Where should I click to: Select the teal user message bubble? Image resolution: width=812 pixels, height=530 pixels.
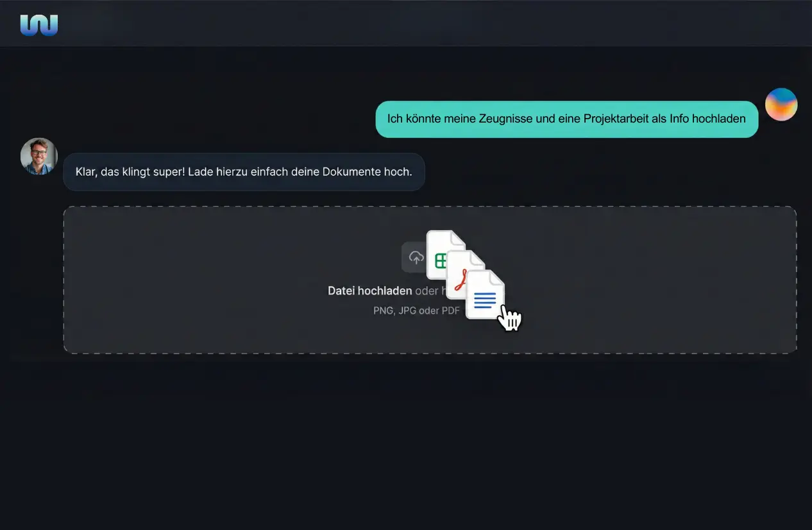(567, 119)
